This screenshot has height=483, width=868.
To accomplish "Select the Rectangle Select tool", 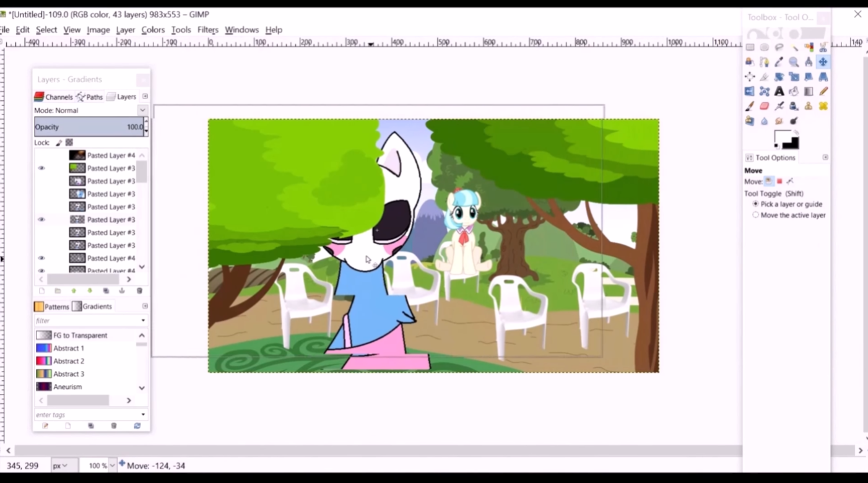I will click(x=750, y=47).
